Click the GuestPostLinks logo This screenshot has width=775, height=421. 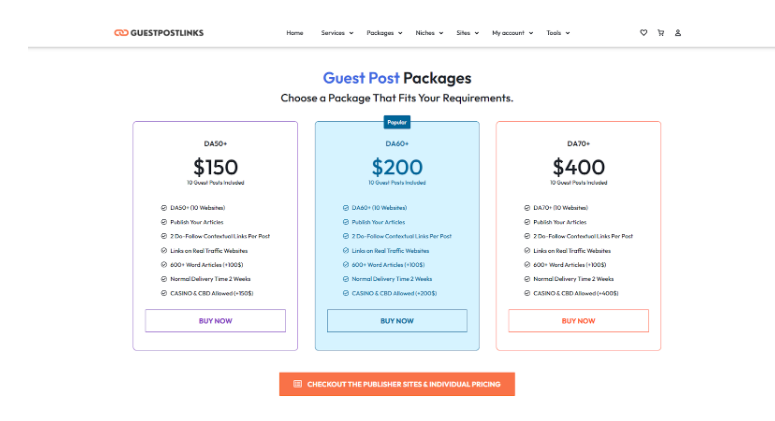pyautogui.click(x=159, y=33)
